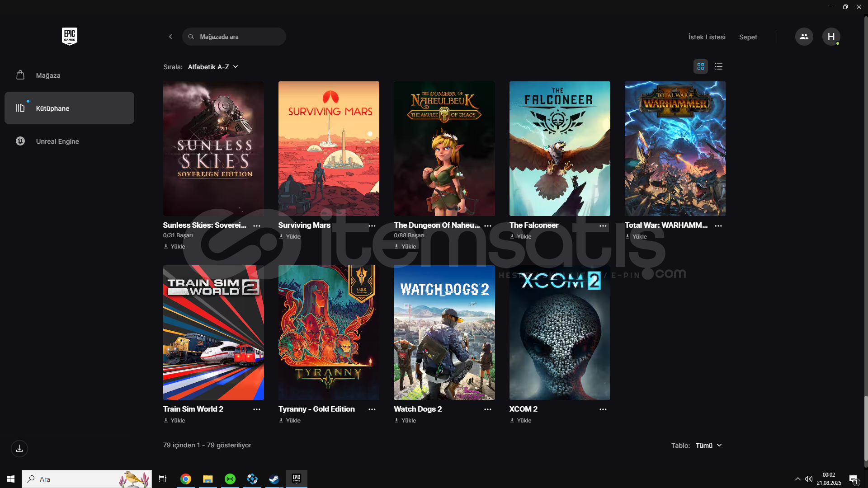Open options for Sunless Skies

pos(257,225)
